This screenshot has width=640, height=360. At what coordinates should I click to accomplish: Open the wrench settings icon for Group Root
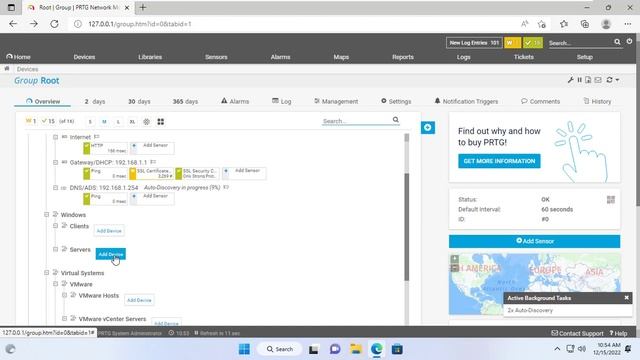click(x=571, y=80)
